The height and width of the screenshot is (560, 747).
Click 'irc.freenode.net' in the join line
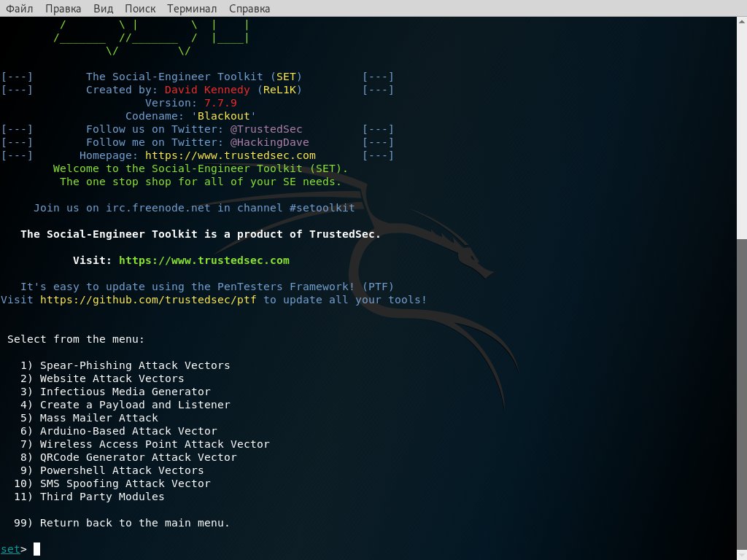[158, 208]
